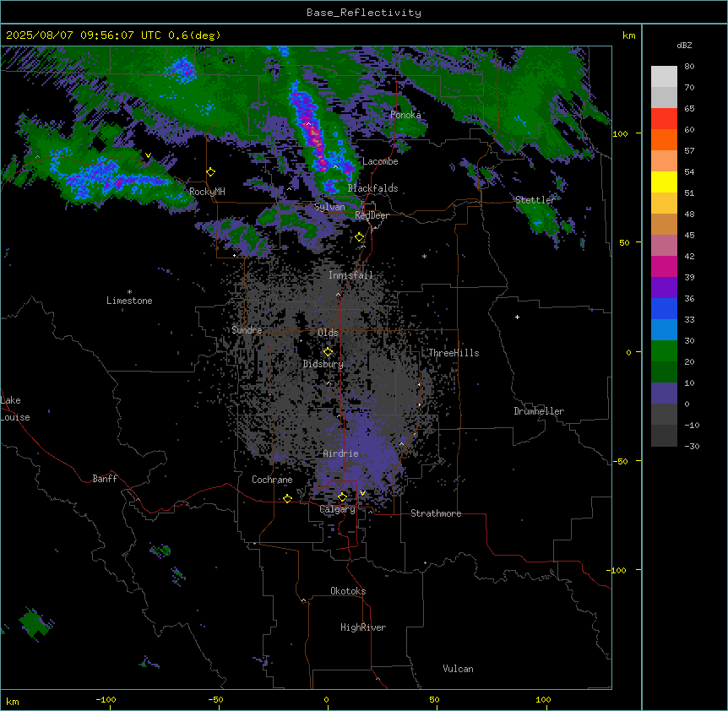Pick the bright yellow swatch in dBZ legend
Viewport: 728px width, 711px height.
click(664, 182)
